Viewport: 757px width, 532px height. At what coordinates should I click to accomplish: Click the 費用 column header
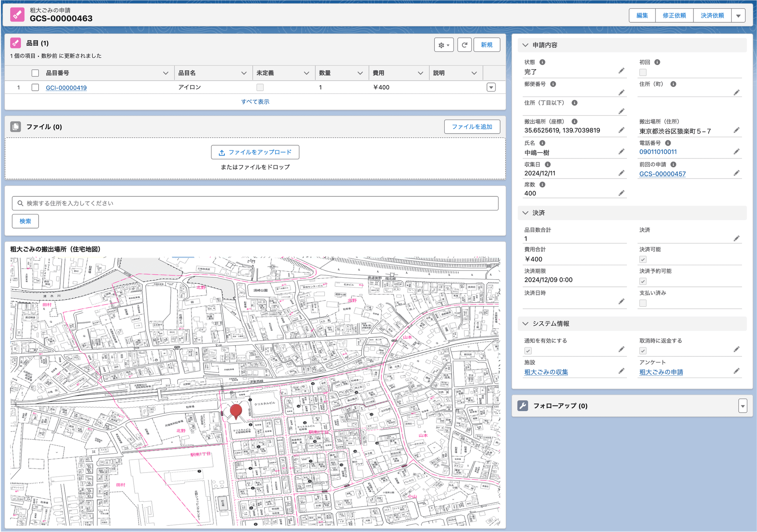tap(378, 73)
